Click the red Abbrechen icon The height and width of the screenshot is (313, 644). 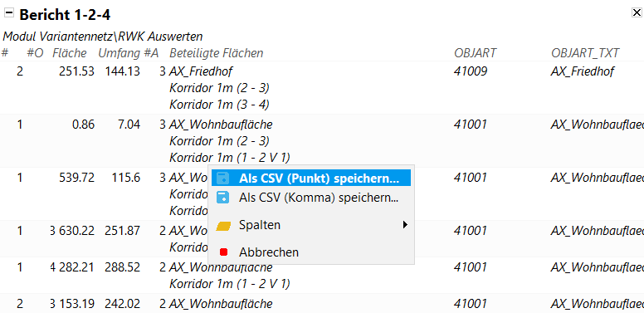(x=223, y=252)
